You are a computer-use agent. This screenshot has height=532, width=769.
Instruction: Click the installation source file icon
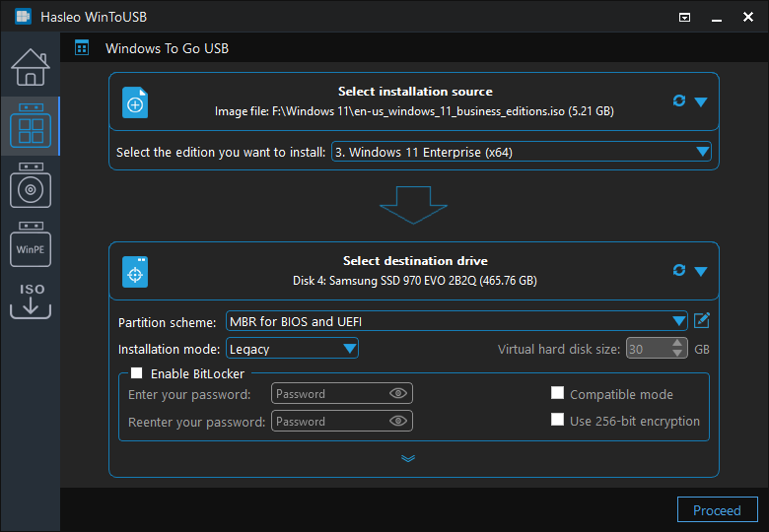coord(135,102)
